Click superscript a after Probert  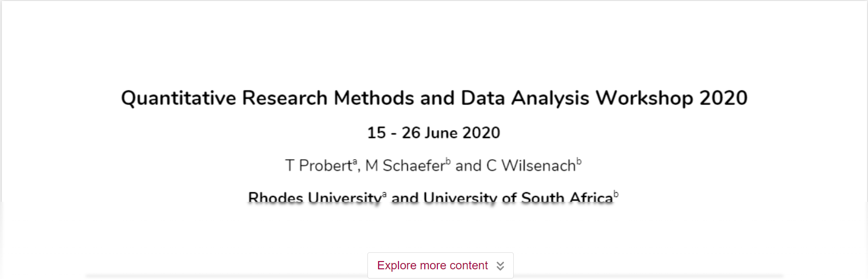[x=355, y=162]
